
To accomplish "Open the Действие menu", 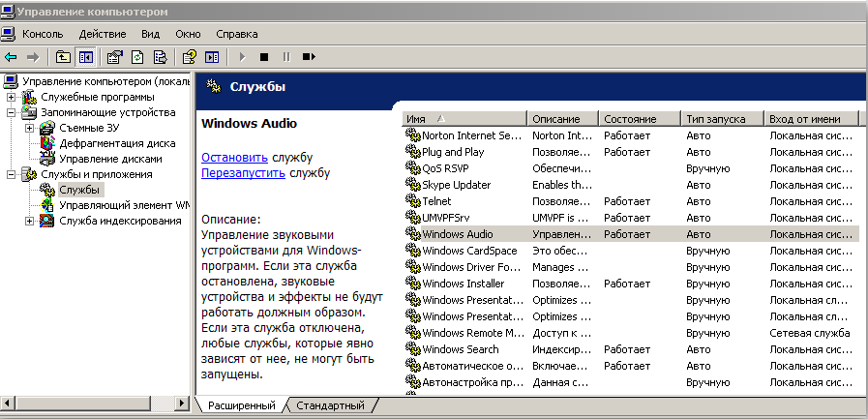I will coord(103,34).
